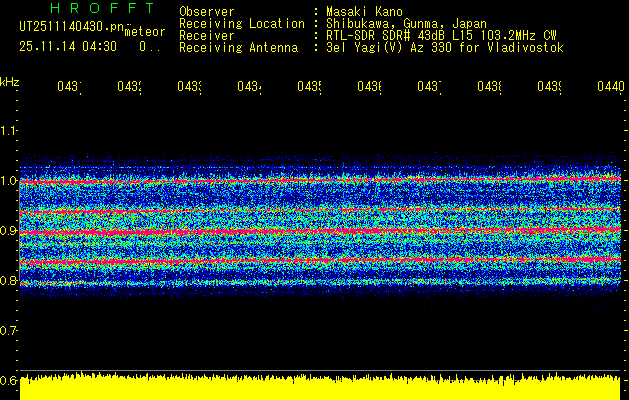The width and height of the screenshot is (629, 400).
Task: Click the yellow signal level bar graph
Action: coord(320,387)
